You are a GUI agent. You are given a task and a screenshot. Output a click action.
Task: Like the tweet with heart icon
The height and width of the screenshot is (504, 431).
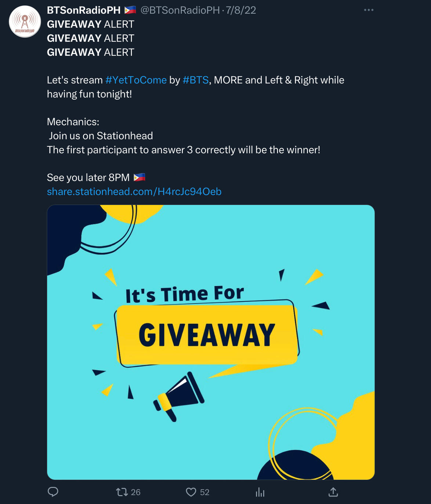point(191,492)
